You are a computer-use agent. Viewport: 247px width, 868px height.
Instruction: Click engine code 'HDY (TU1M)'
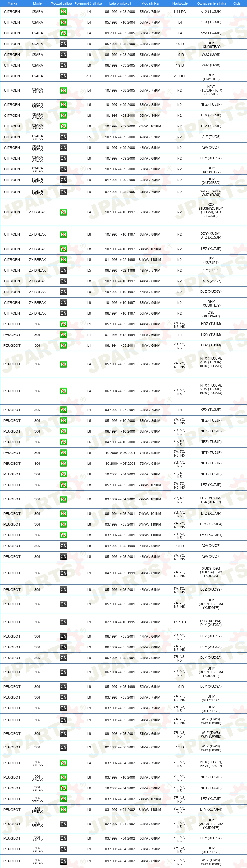[211, 334]
